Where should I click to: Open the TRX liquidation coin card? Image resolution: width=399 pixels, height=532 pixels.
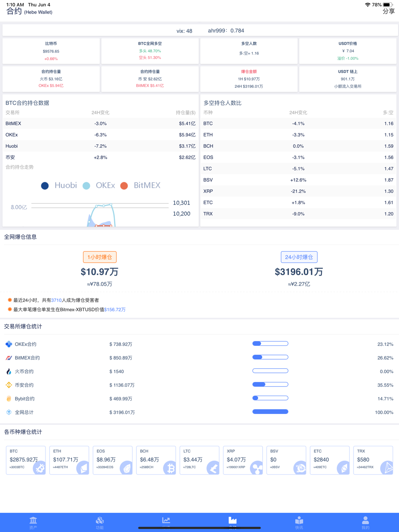[373, 460]
